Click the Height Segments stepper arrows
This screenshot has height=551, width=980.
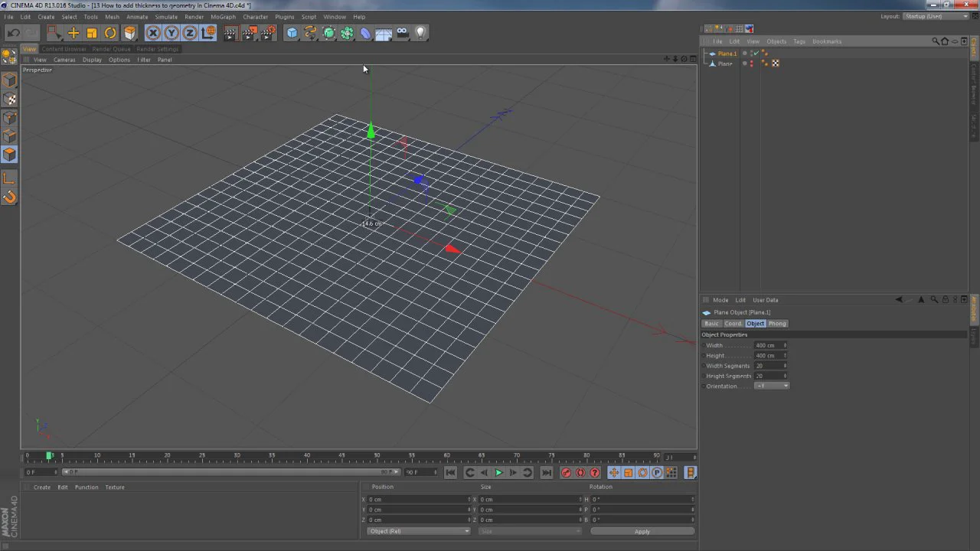click(786, 376)
